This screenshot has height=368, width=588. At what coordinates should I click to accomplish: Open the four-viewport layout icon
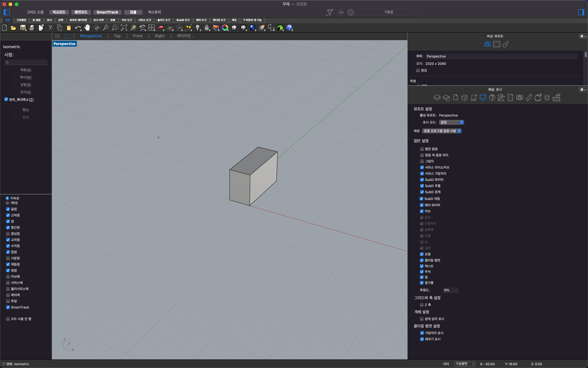pyautogui.click(x=151, y=28)
